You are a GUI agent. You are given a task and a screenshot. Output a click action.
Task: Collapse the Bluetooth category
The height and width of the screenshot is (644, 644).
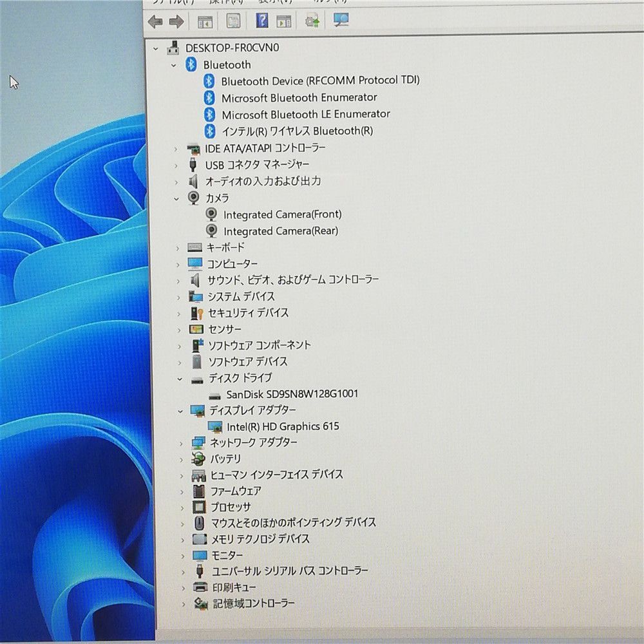[x=173, y=65]
